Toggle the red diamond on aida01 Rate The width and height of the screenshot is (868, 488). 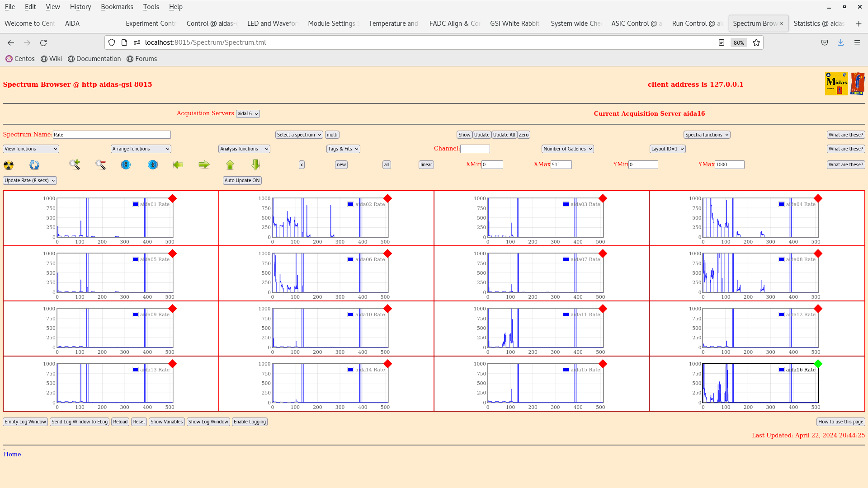tap(173, 198)
